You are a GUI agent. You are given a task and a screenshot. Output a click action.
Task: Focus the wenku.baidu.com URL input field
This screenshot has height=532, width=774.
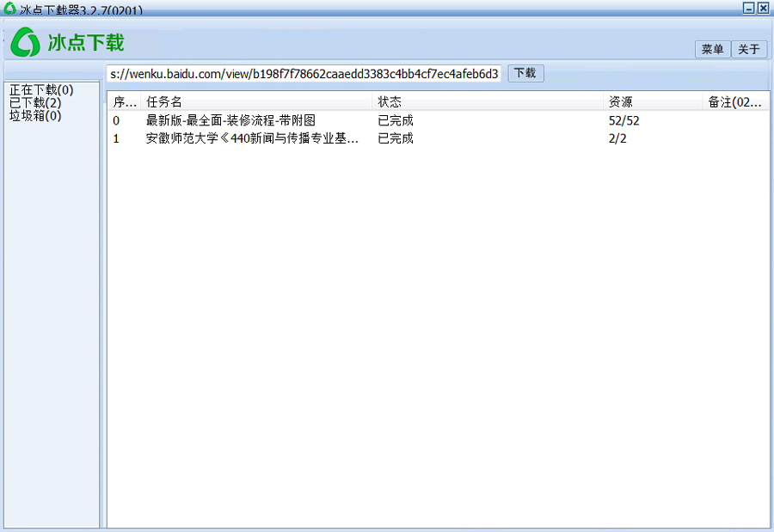304,74
